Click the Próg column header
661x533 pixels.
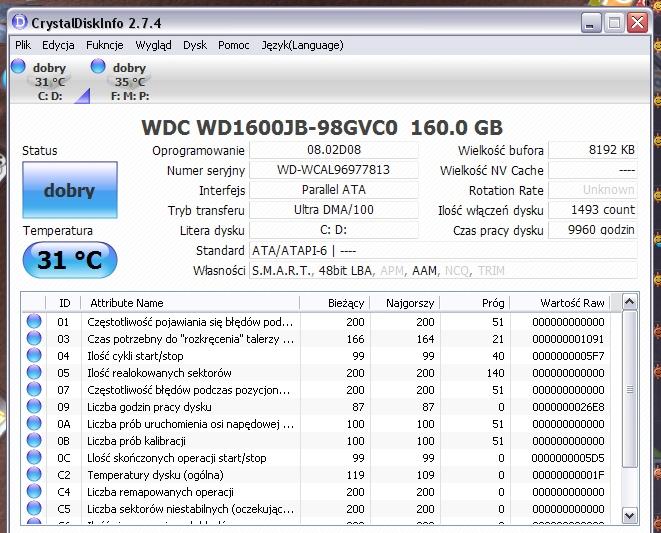[x=475, y=303]
